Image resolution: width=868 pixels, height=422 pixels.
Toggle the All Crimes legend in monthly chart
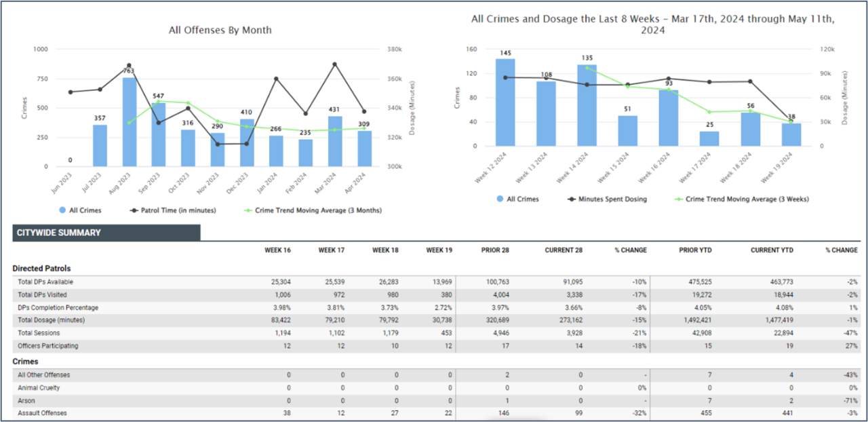(81, 210)
